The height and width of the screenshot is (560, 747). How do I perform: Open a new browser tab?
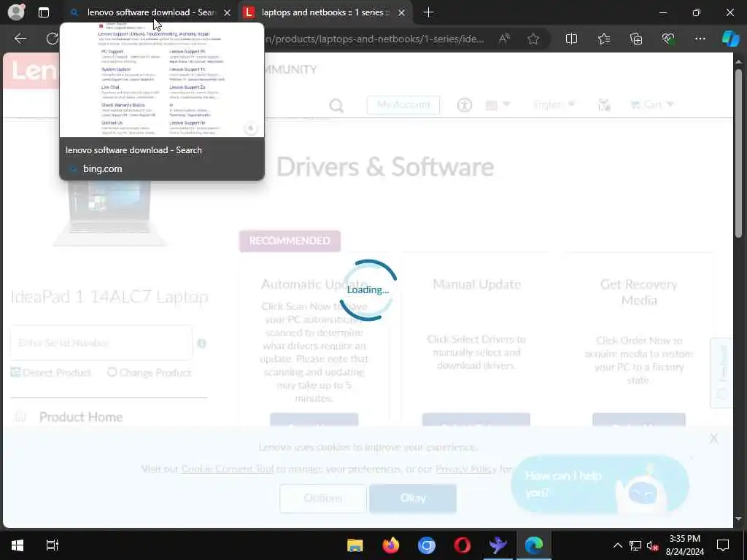[428, 12]
